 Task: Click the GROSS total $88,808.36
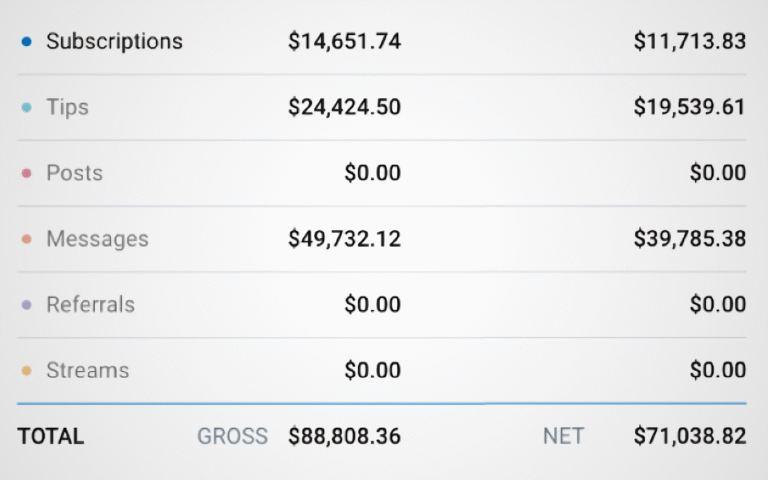click(x=344, y=436)
